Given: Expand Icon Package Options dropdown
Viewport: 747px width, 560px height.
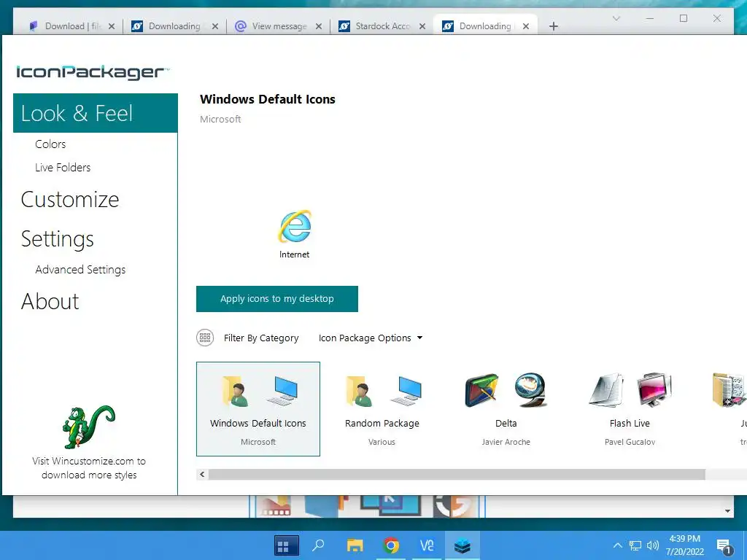Looking at the screenshot, I should [371, 338].
